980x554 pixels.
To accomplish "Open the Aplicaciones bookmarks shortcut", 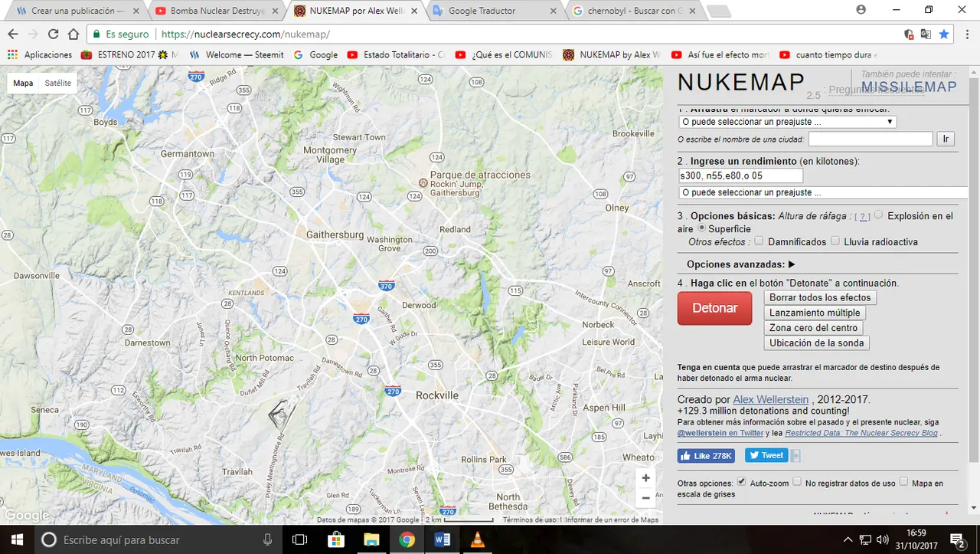I will (39, 55).
